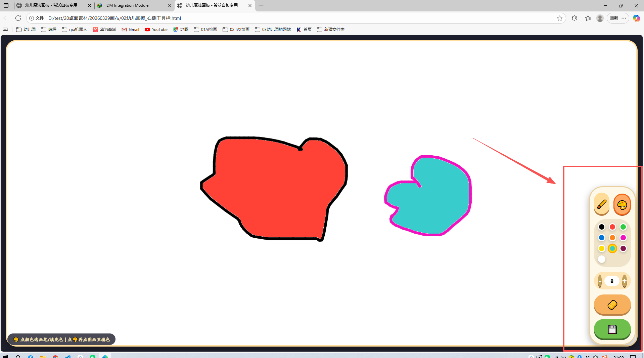The width and height of the screenshot is (644, 358).
Task: Open the favorites list icon
Action: coord(588,18)
